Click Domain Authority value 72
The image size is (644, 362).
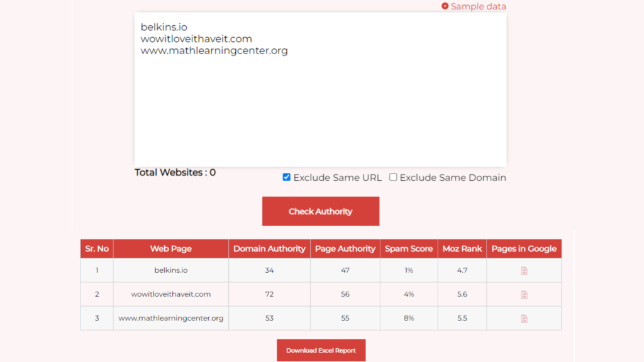pyautogui.click(x=269, y=294)
